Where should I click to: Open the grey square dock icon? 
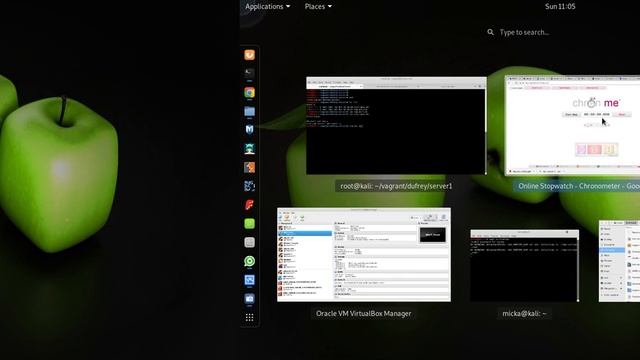click(x=249, y=242)
